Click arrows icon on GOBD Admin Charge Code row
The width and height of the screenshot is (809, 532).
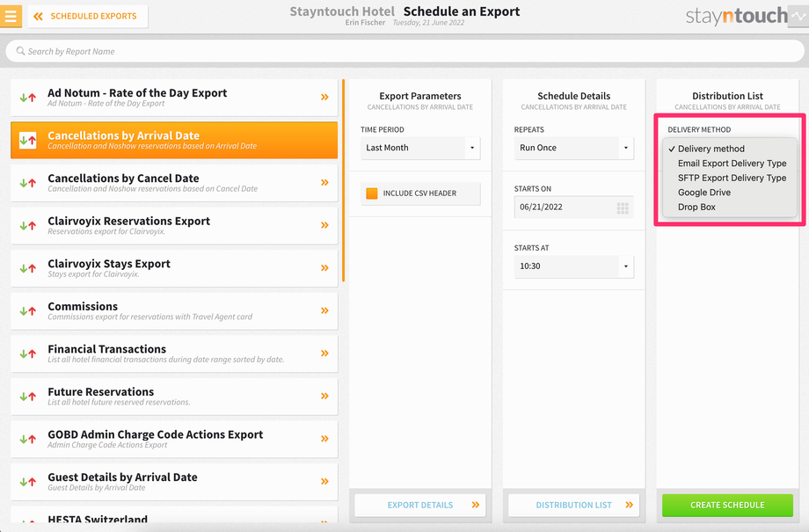[x=28, y=439]
